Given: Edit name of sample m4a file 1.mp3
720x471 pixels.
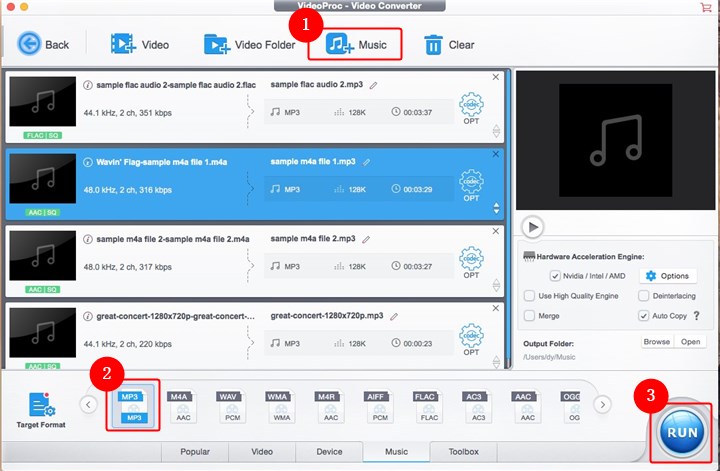Looking at the screenshot, I should click(366, 162).
